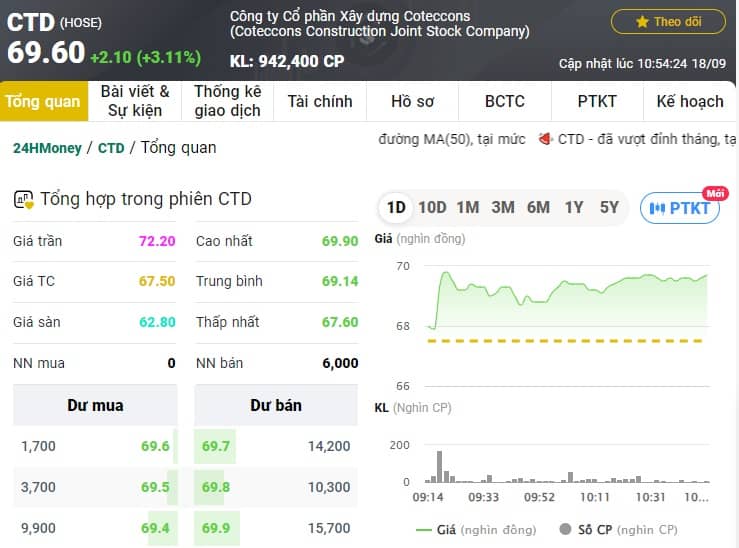The height and width of the screenshot is (548, 739).
Task: Click the gray Số CP legend dot
Action: click(x=565, y=529)
